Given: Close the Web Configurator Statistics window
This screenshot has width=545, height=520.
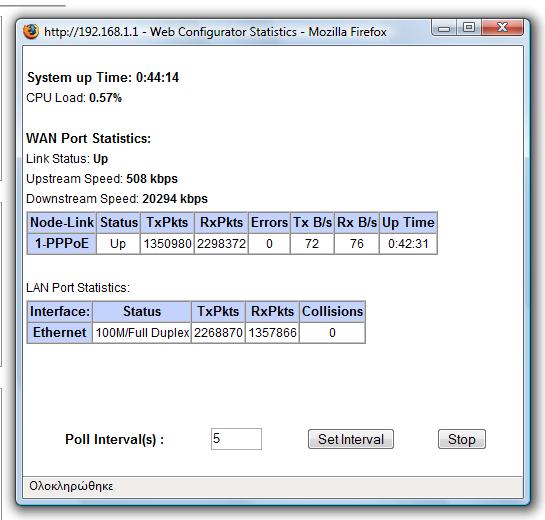Looking at the screenshot, I should click(x=503, y=27).
